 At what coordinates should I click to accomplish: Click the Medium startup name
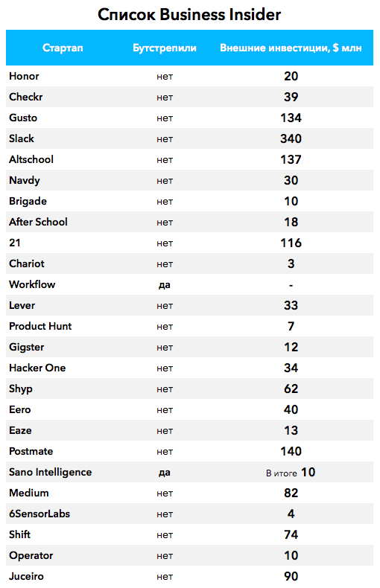(29, 493)
